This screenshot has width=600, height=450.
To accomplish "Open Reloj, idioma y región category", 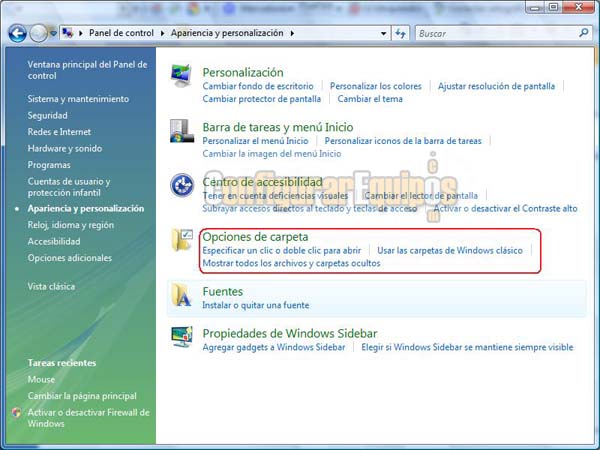I will [x=71, y=225].
